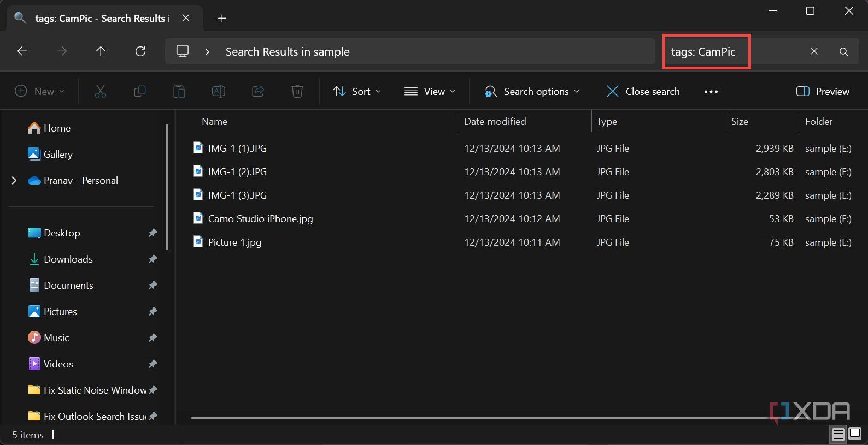Open the Music folder in sidebar

point(49,337)
